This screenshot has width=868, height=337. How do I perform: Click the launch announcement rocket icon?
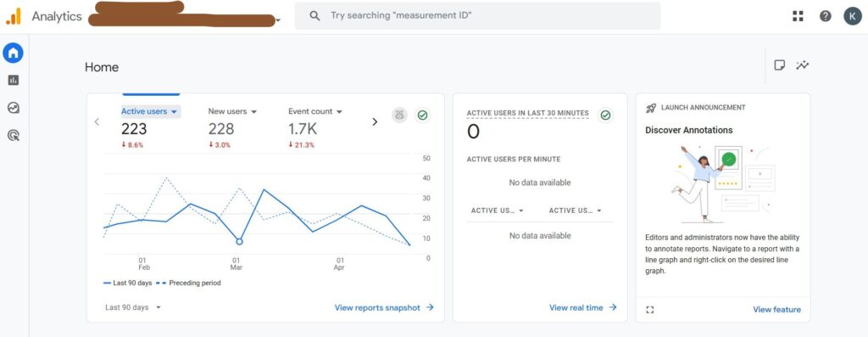651,108
